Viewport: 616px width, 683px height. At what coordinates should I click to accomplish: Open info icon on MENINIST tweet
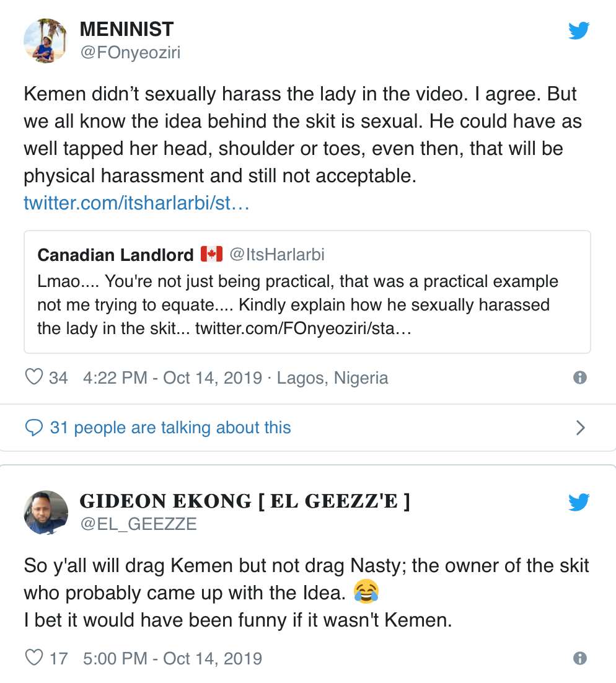(x=580, y=377)
